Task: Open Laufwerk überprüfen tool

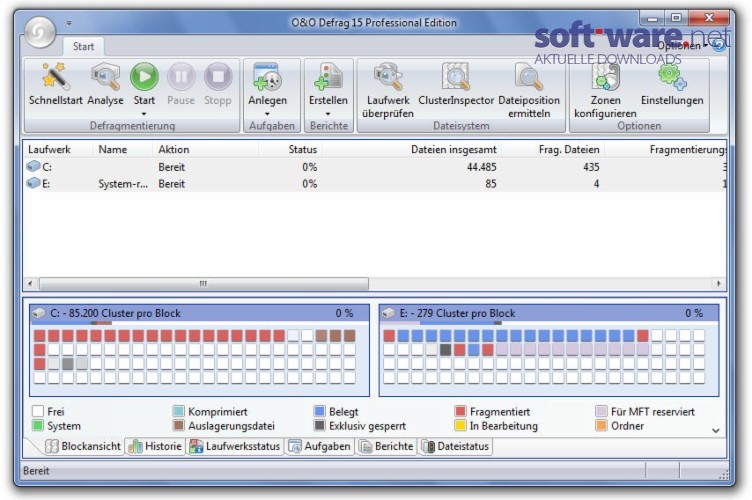Action: (x=388, y=90)
